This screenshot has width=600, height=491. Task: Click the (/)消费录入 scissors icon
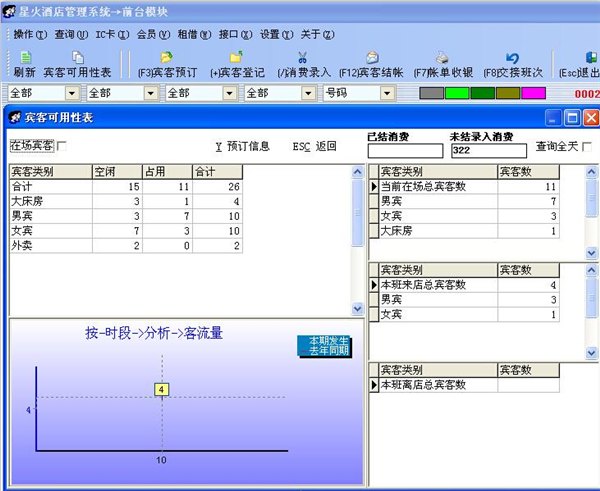tap(303, 58)
